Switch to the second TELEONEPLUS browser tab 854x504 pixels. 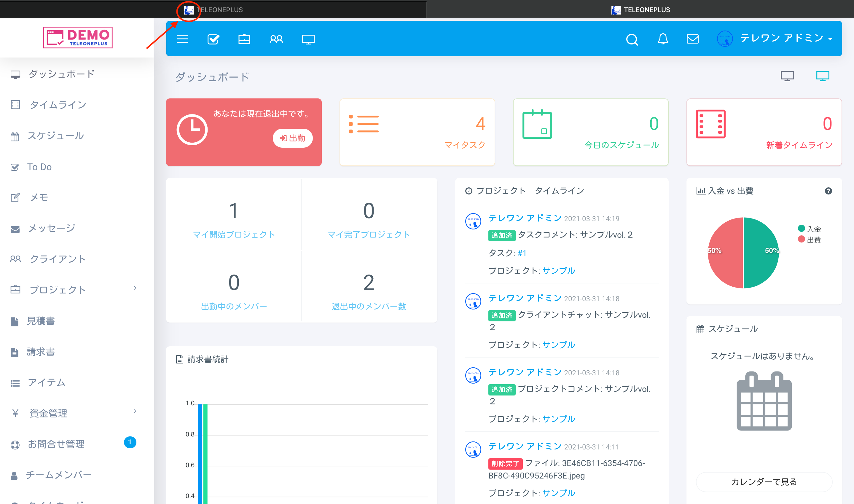coord(640,9)
